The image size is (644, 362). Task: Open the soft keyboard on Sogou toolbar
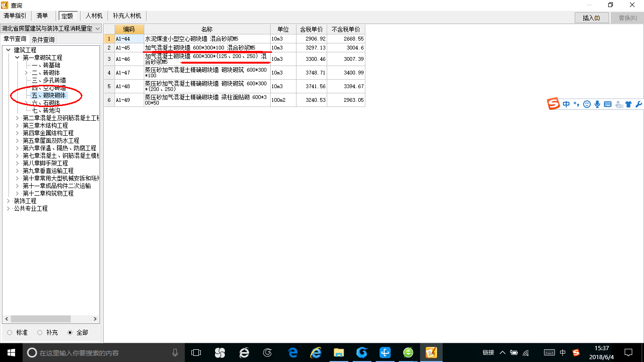608,105
